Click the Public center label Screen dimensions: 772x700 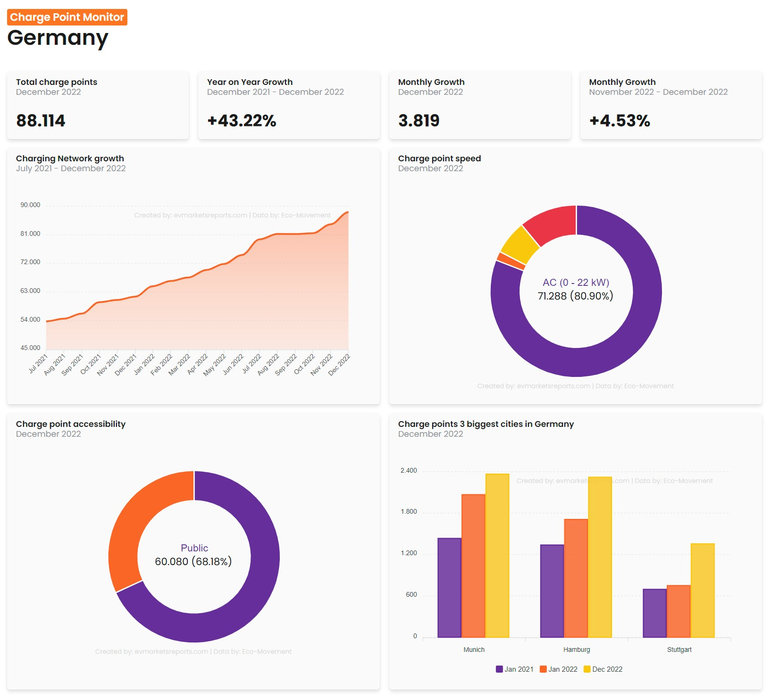point(194,548)
